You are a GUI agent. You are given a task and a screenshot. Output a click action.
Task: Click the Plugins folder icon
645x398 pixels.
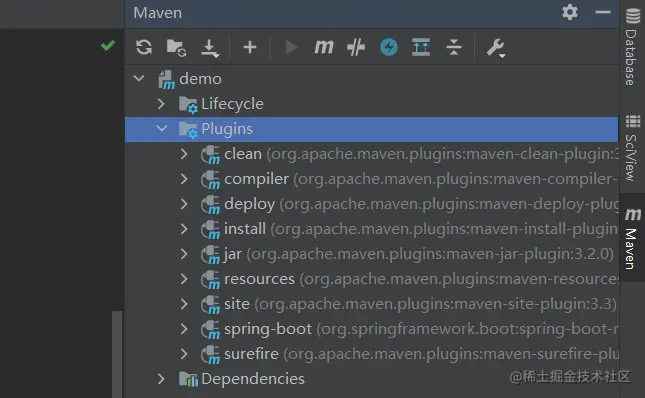click(x=188, y=130)
